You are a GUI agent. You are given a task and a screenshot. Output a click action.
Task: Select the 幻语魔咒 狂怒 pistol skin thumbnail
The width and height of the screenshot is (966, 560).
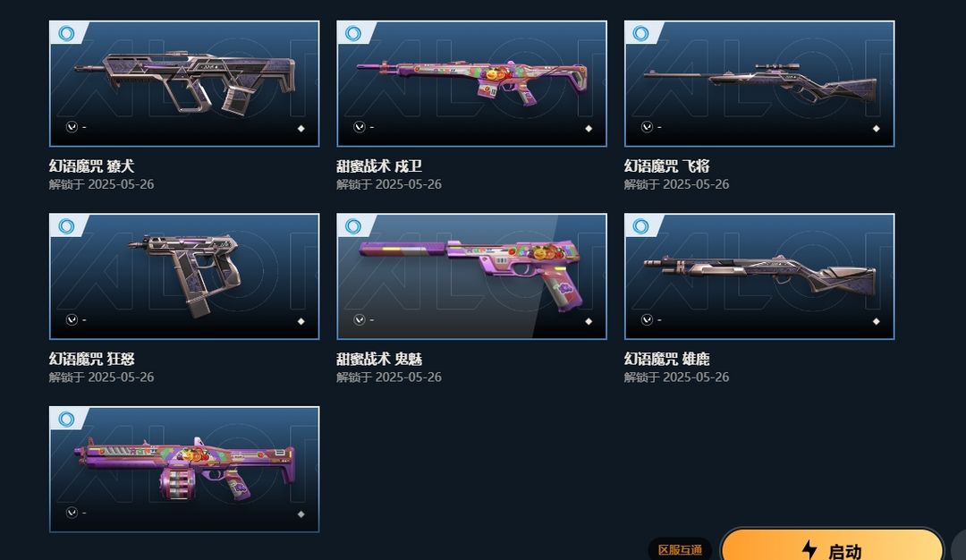coord(184,276)
